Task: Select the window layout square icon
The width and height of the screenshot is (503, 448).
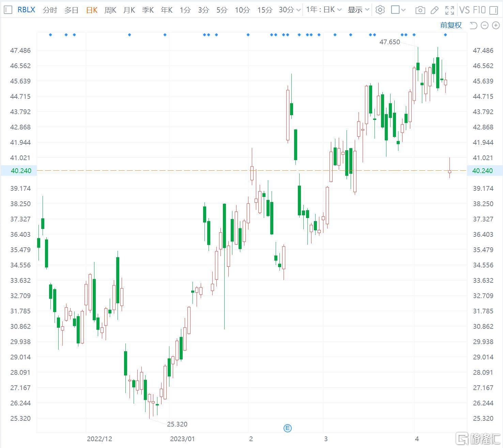Action: coord(395,10)
